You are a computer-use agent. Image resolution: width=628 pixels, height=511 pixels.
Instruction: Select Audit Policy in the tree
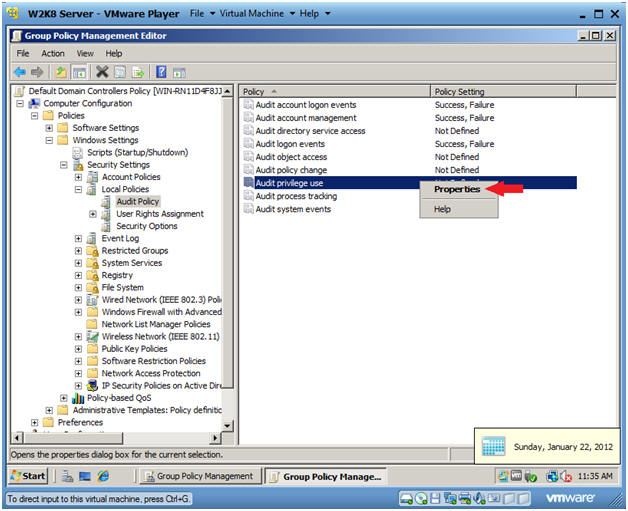(x=138, y=201)
